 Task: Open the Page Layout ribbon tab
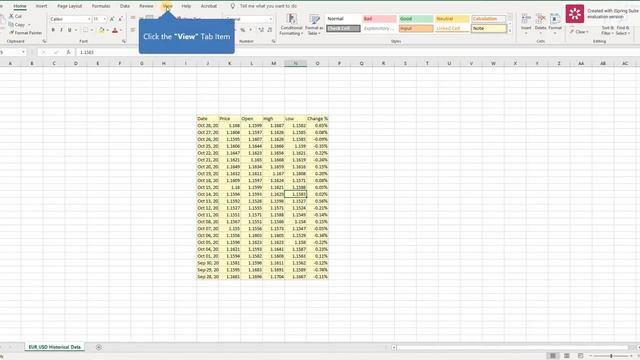[69, 6]
